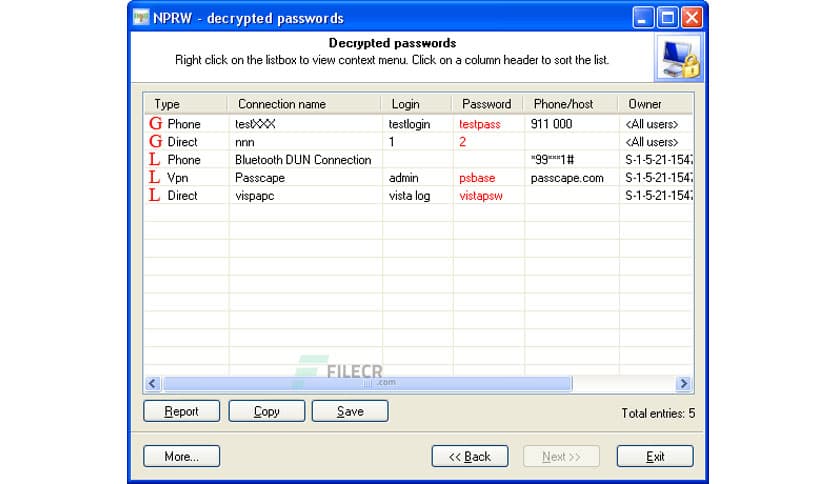Image resolution: width=836 pixels, height=484 pixels.
Task: Click the computer with padlock icon
Action: point(679,58)
